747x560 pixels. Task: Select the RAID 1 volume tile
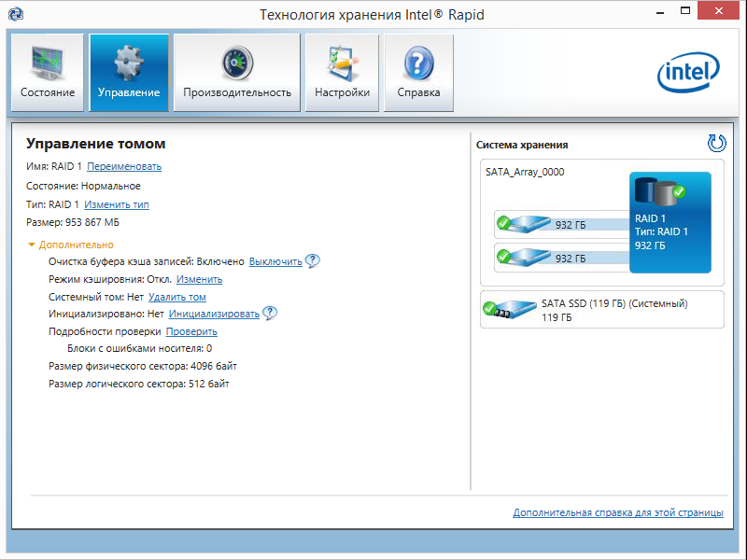click(x=670, y=222)
